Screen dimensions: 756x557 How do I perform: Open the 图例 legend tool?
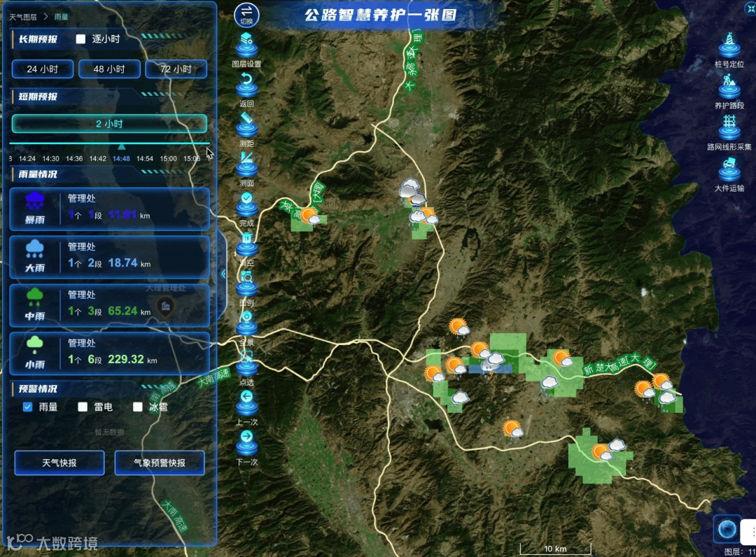pyautogui.click(x=246, y=284)
